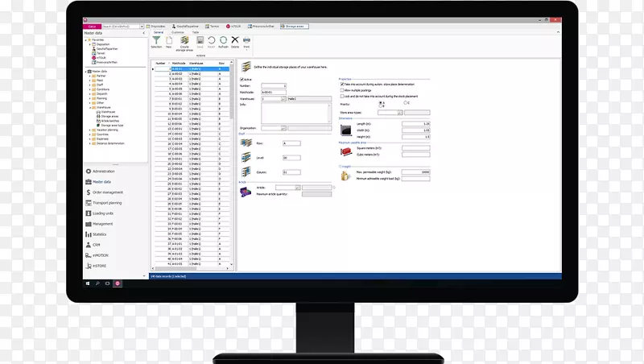This screenshot has height=364, width=644.
Task: Open the Store area types dropdown
Action: pos(402,113)
